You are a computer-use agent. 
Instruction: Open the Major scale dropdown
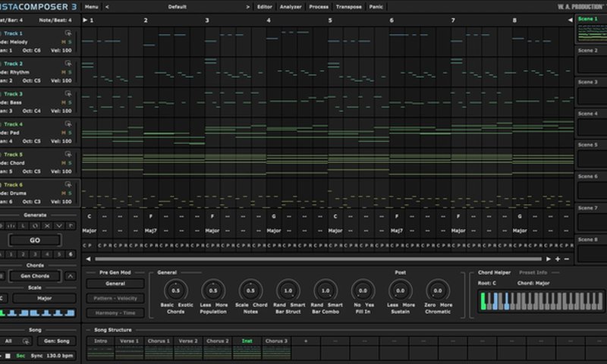[43, 298]
